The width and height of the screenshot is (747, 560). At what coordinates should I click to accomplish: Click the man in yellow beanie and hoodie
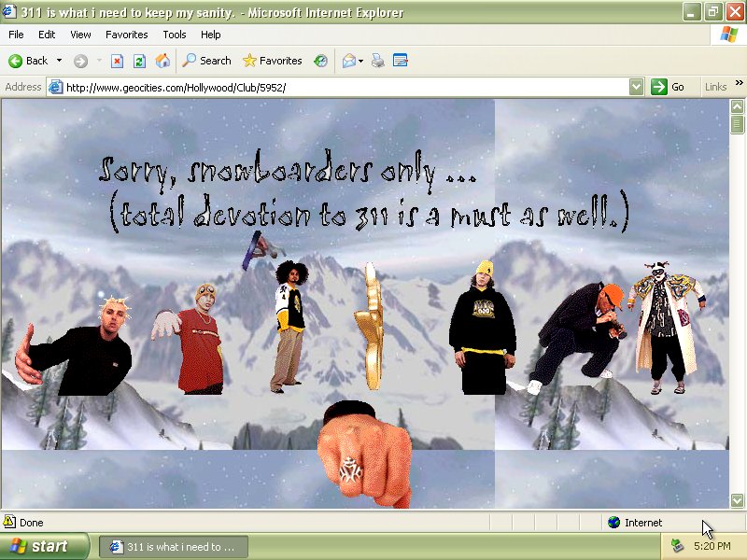(482, 328)
